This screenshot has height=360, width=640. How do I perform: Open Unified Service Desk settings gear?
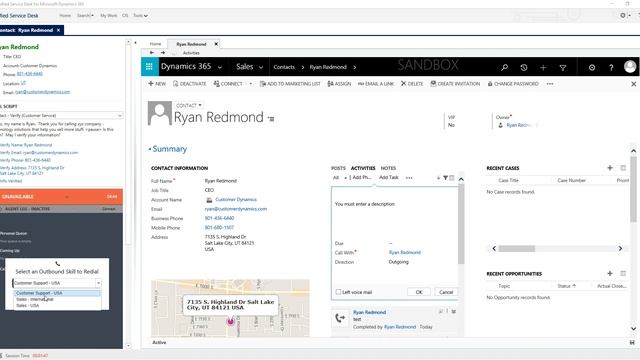(x=623, y=15)
